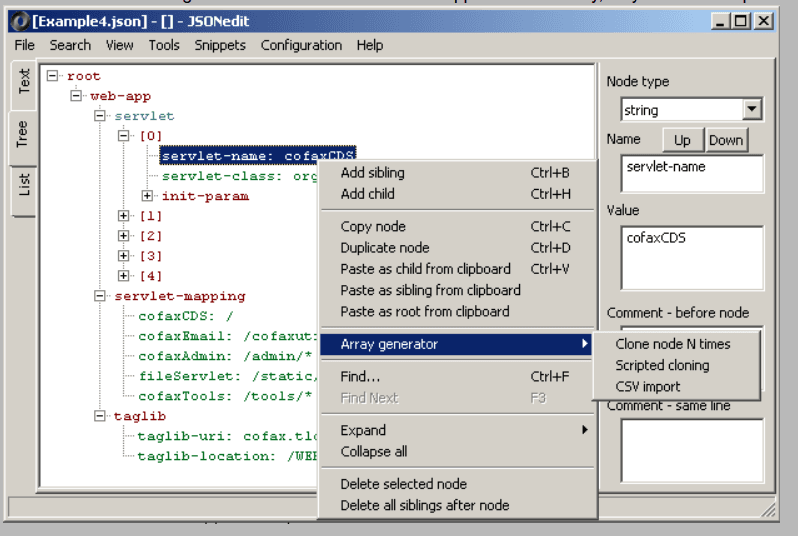Screen dimensions: 798x536
Task: Collapse the taglib node
Action: tap(100, 416)
